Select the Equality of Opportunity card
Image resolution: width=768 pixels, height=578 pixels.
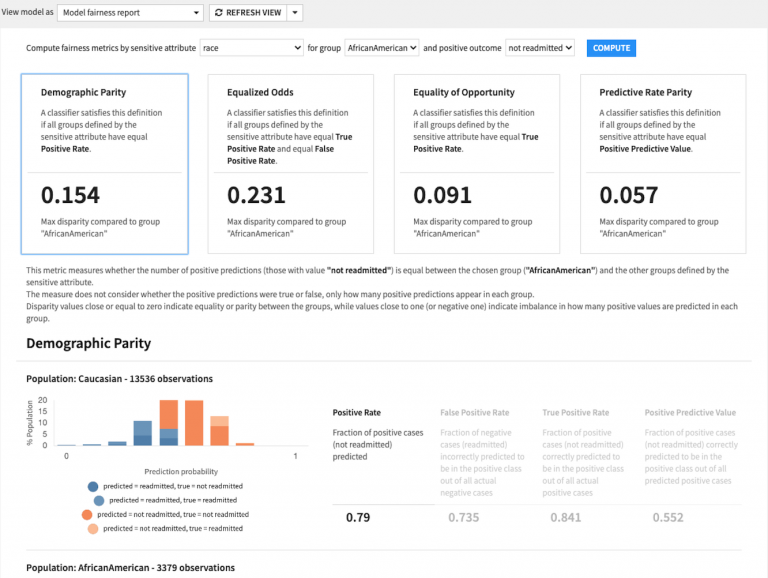(x=477, y=164)
